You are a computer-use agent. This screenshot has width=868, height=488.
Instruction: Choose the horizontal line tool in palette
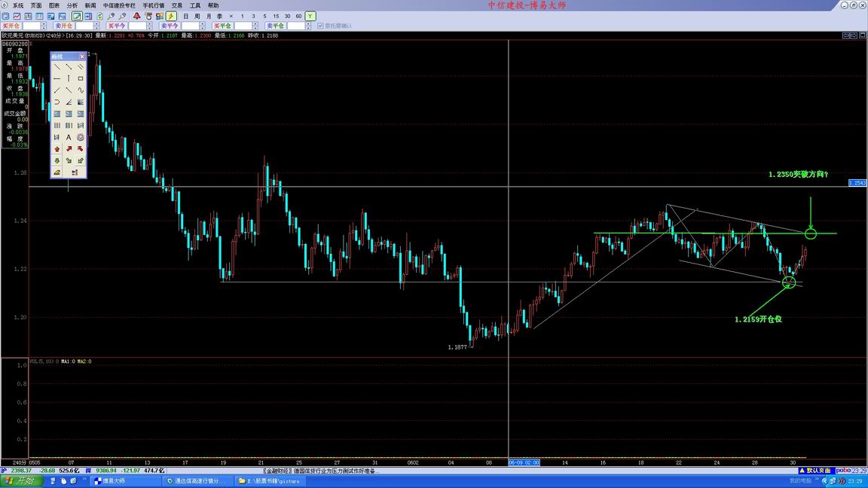(57, 78)
